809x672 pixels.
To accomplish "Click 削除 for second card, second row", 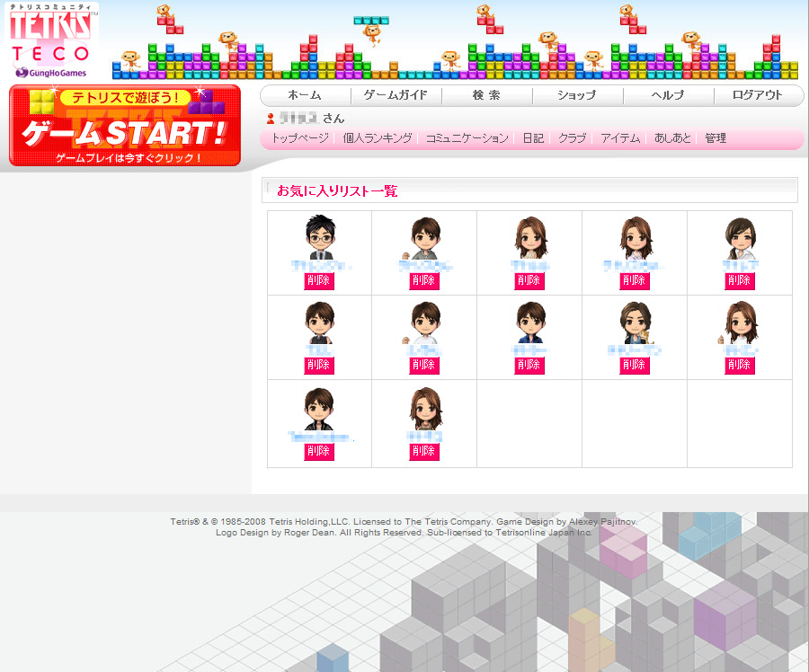I will (x=423, y=365).
